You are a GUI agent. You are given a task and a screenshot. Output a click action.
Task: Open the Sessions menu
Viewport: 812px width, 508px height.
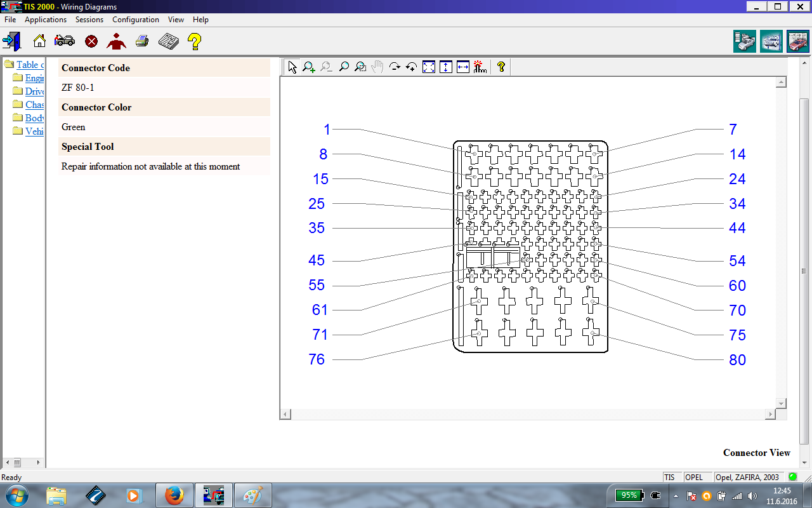(x=89, y=20)
